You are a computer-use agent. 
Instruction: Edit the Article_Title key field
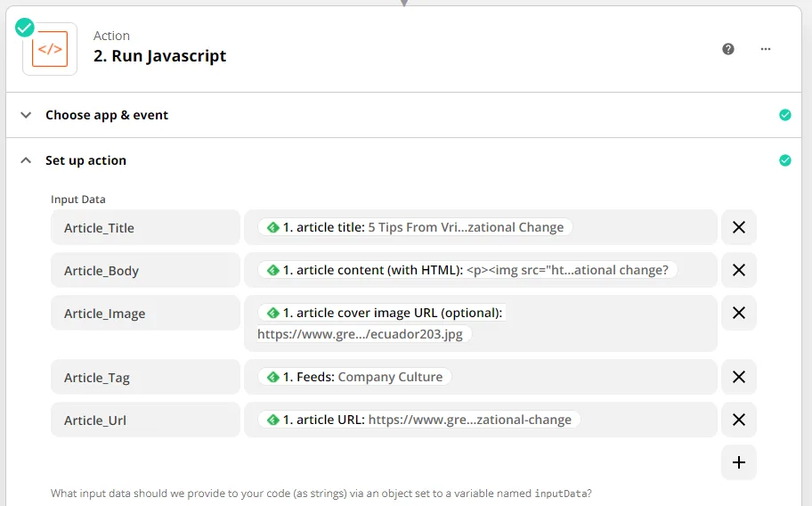coord(145,227)
